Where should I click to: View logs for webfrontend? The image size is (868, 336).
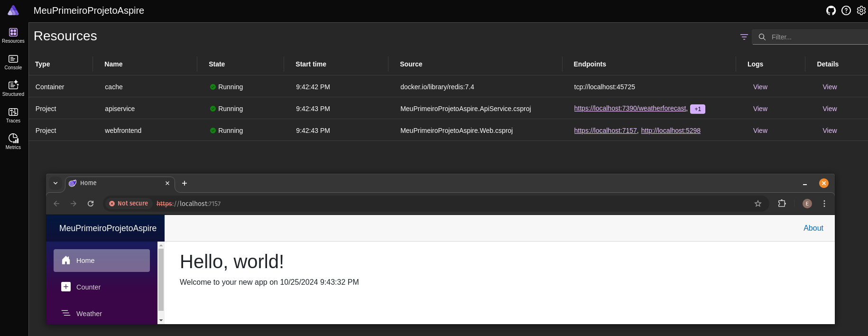click(760, 131)
